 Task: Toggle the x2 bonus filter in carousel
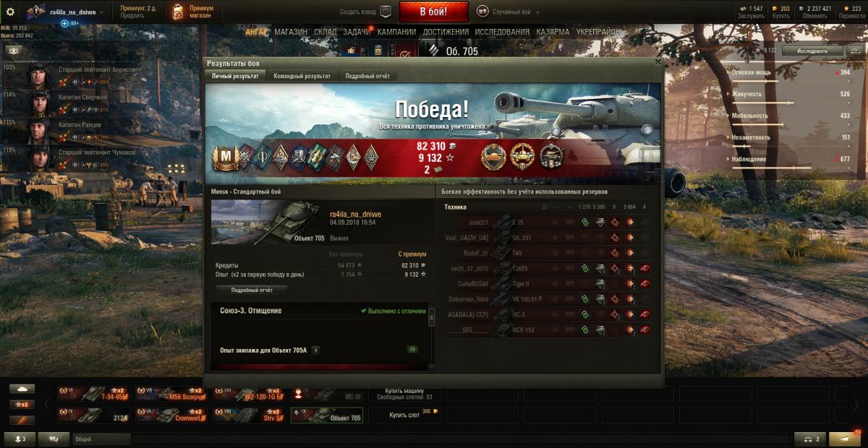click(22, 404)
